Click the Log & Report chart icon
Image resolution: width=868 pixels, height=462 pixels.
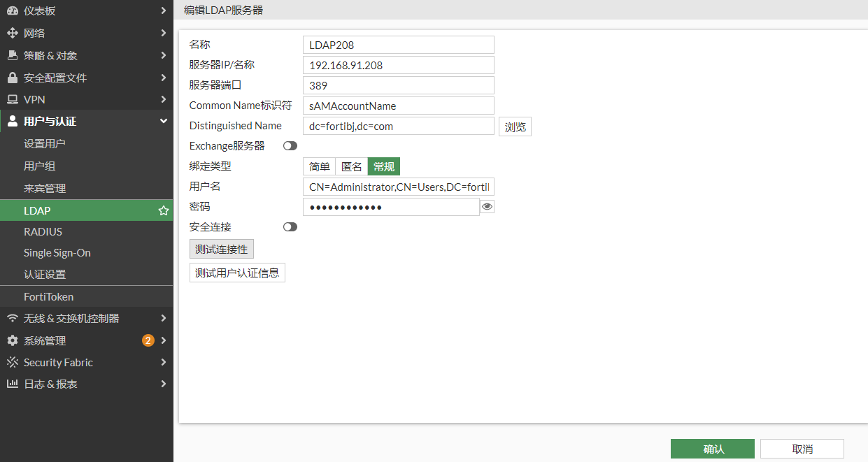coord(12,384)
